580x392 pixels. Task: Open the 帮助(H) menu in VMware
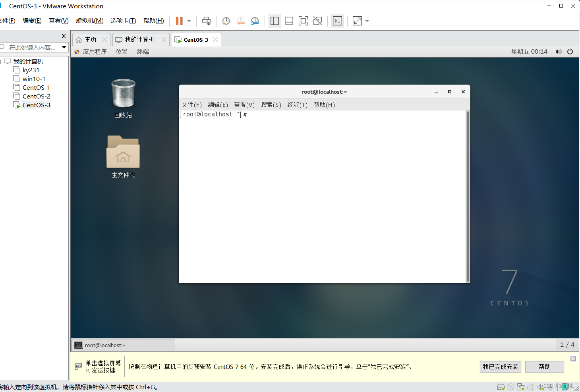[x=153, y=21]
